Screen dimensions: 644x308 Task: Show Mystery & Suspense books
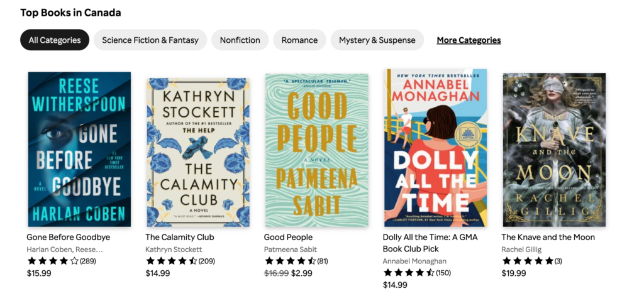[x=377, y=40]
